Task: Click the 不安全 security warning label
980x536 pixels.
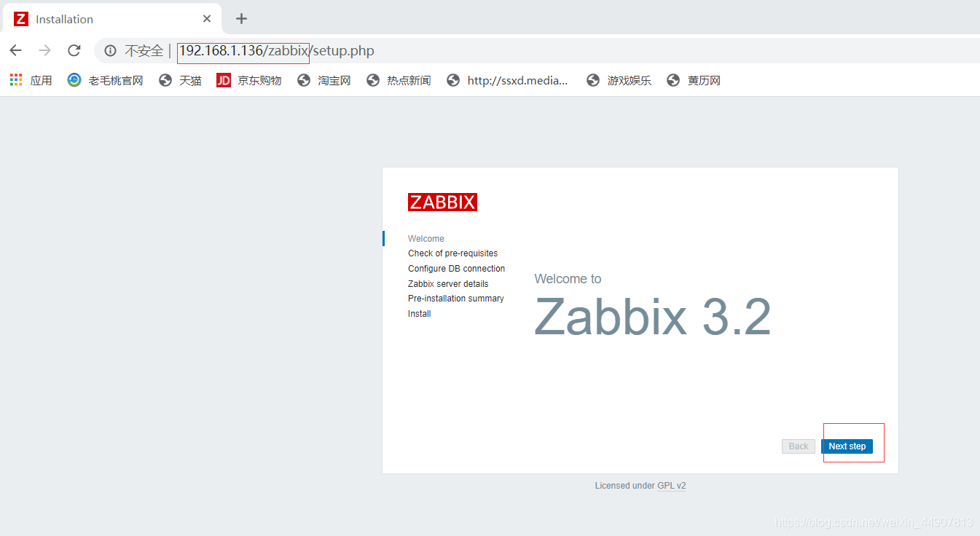Action: tap(144, 51)
